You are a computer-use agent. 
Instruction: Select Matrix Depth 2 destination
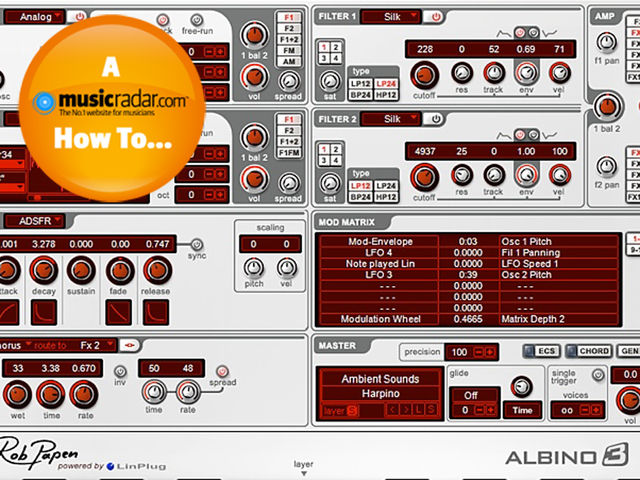click(558, 319)
